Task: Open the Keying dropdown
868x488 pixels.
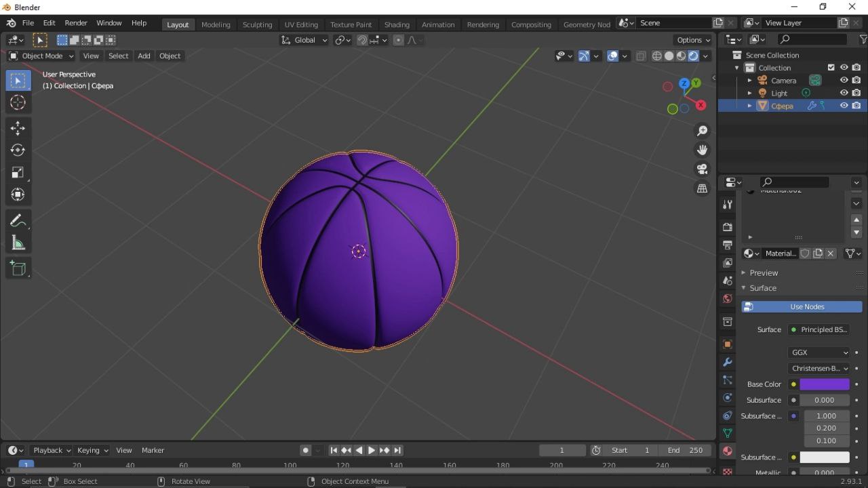Action: pos(92,450)
